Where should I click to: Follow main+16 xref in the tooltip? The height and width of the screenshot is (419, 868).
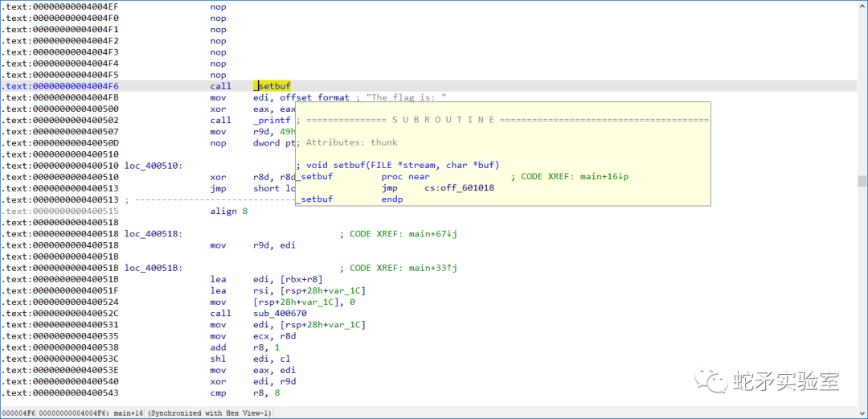[x=605, y=176]
